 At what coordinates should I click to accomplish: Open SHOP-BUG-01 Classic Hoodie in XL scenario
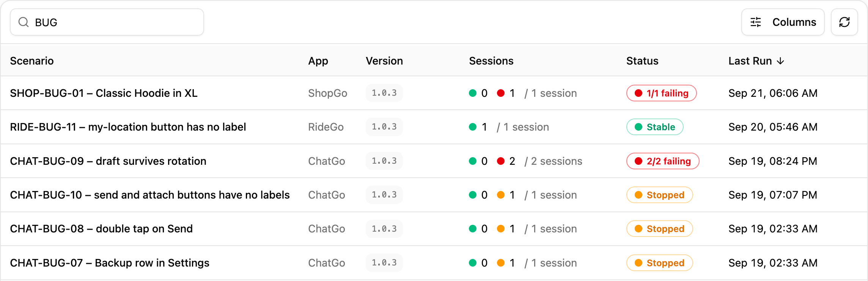[x=104, y=93]
